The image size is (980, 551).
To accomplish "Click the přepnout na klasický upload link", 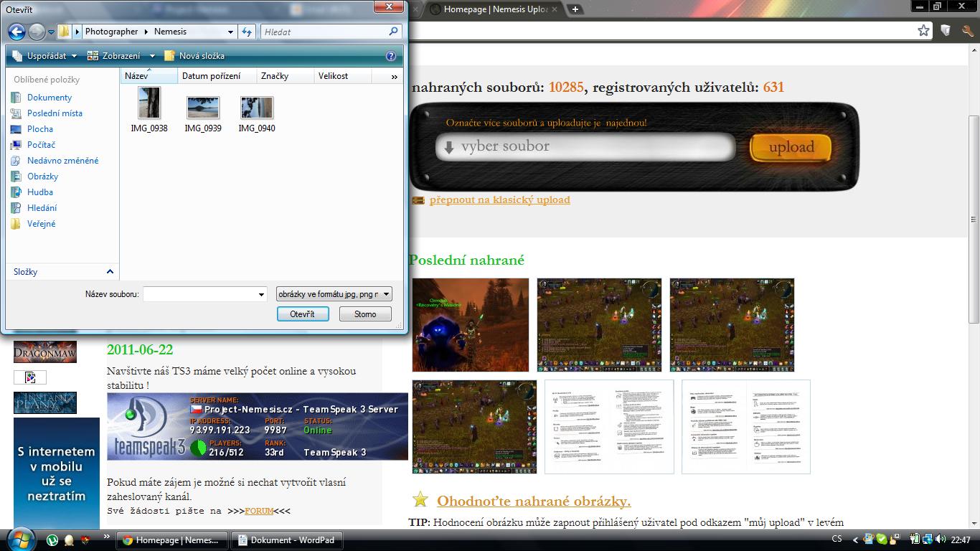I will click(499, 200).
